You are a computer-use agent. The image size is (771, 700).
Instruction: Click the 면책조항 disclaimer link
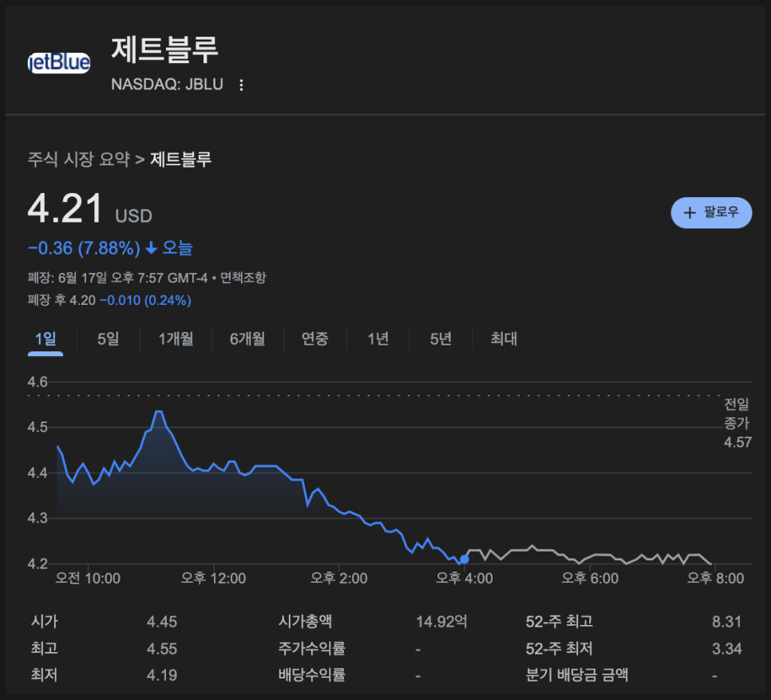(x=243, y=278)
